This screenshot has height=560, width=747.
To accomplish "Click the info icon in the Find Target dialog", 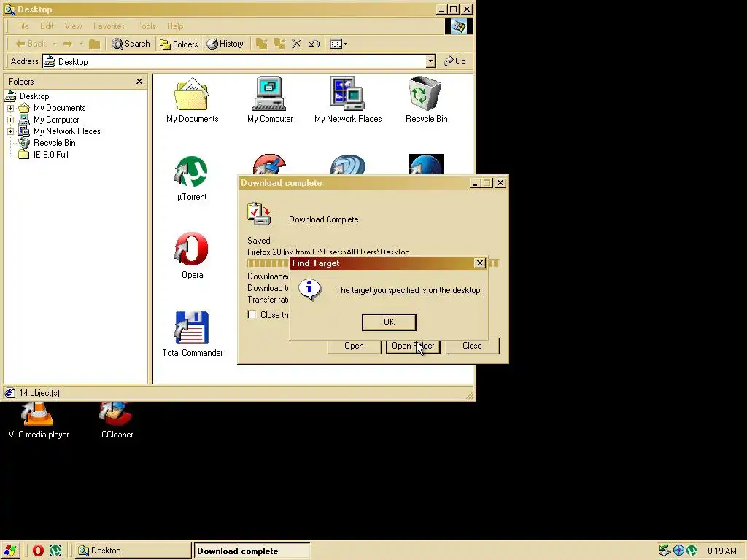I will (309, 289).
